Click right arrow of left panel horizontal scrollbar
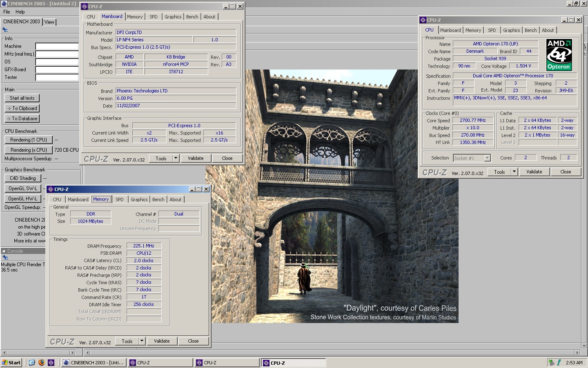Image resolution: width=588 pixels, height=368 pixels. (x=73, y=352)
